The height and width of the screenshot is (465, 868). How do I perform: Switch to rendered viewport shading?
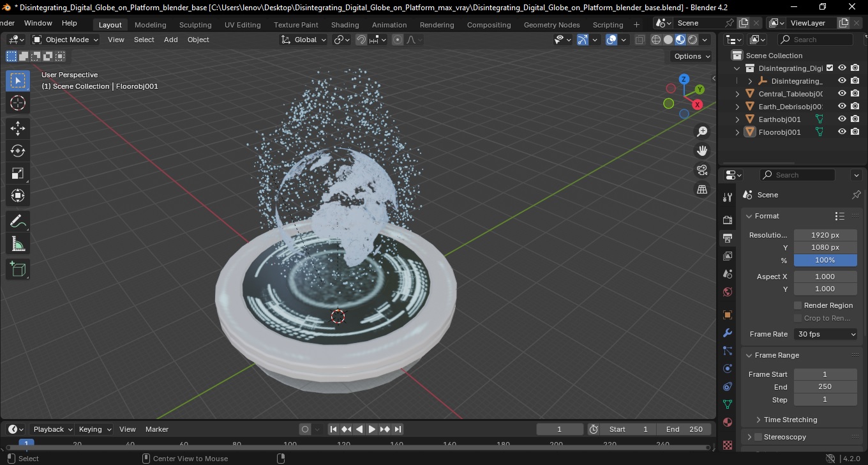(692, 40)
